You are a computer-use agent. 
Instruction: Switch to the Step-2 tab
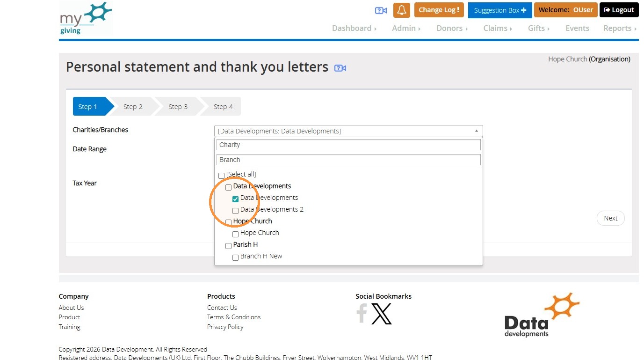click(x=133, y=107)
